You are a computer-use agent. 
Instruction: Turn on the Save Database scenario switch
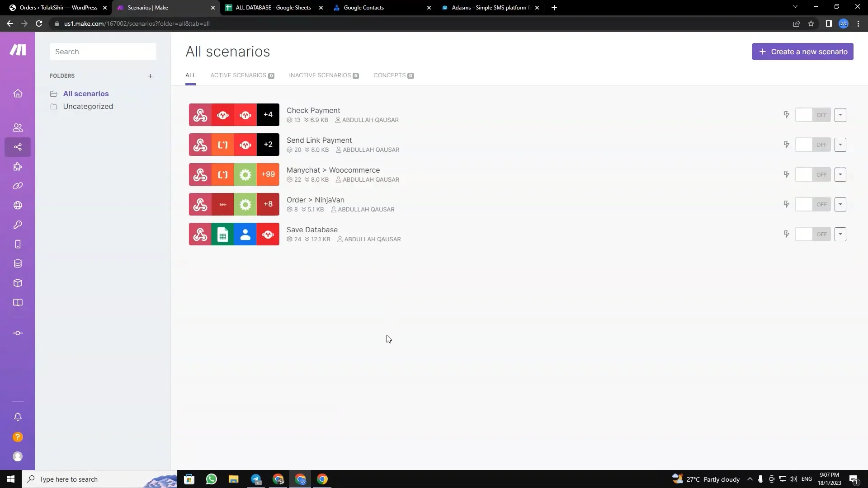click(x=812, y=234)
